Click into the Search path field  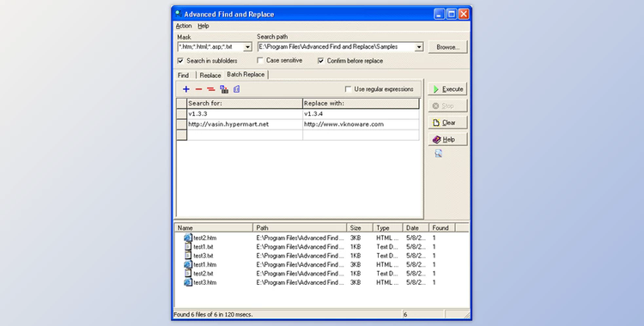click(337, 47)
